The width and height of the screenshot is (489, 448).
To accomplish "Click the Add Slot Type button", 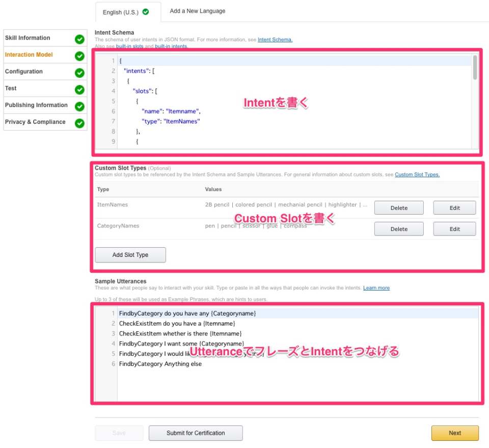I will pos(130,254).
